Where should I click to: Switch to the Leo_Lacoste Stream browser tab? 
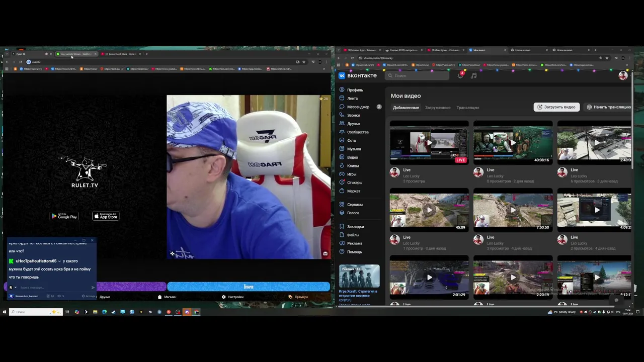click(x=76, y=54)
